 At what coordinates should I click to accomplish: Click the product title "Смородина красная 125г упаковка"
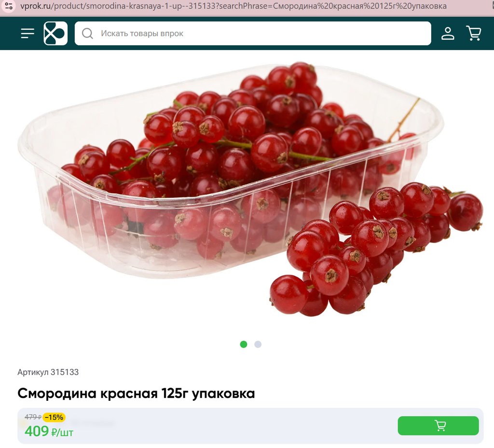point(136,393)
